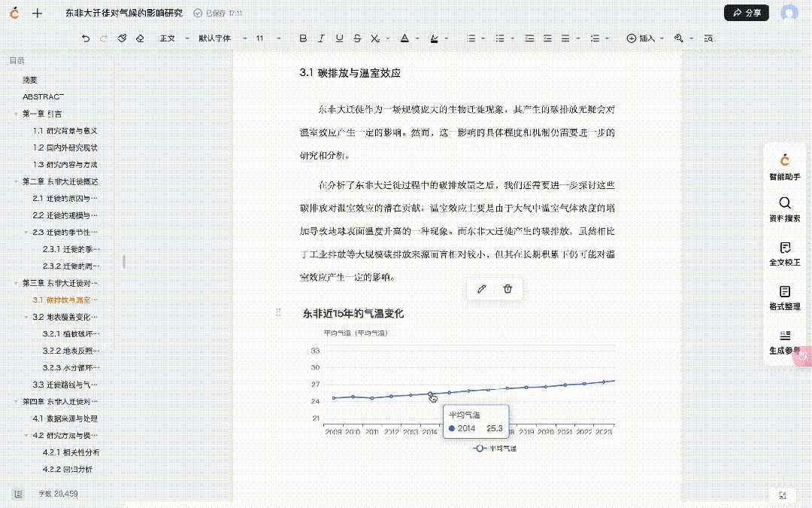This screenshot has height=508, width=812.
Task: Click the eraser clear-format icon
Action: point(140,38)
